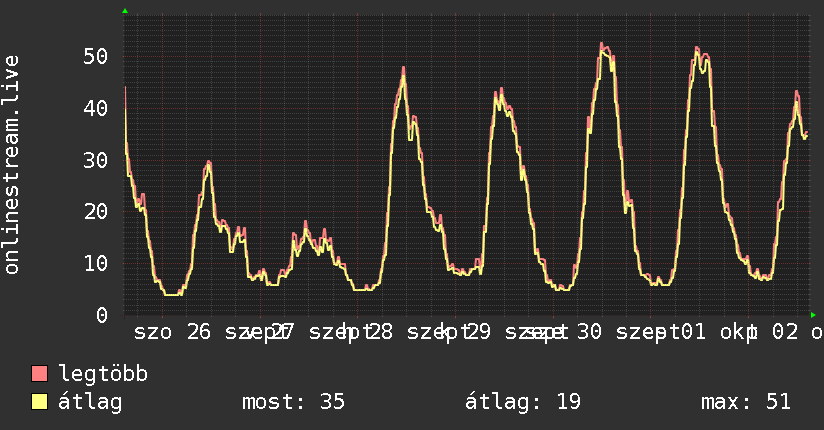Viewport: 824px width, 430px height.
Task: Click the y-axis label 40
Action: pos(96,108)
